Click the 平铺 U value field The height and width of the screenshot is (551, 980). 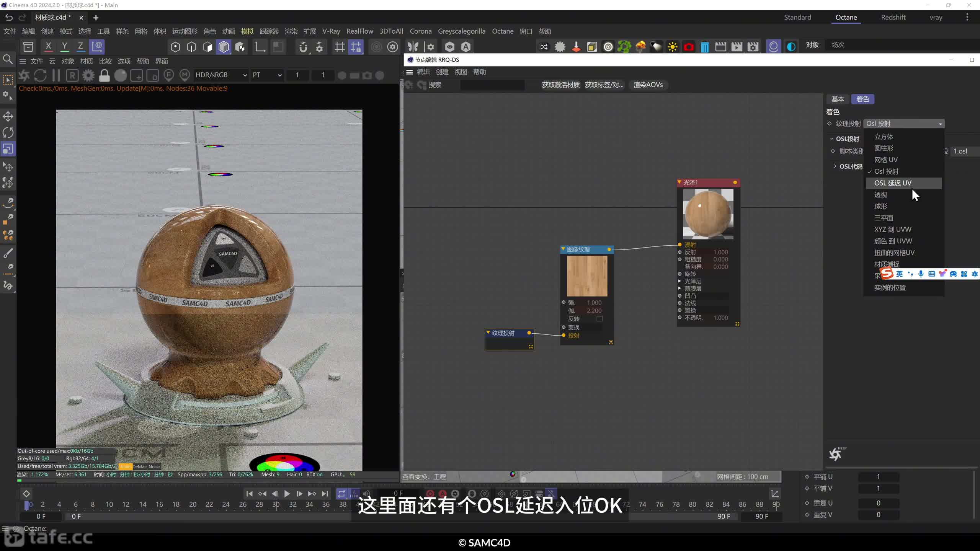point(879,477)
